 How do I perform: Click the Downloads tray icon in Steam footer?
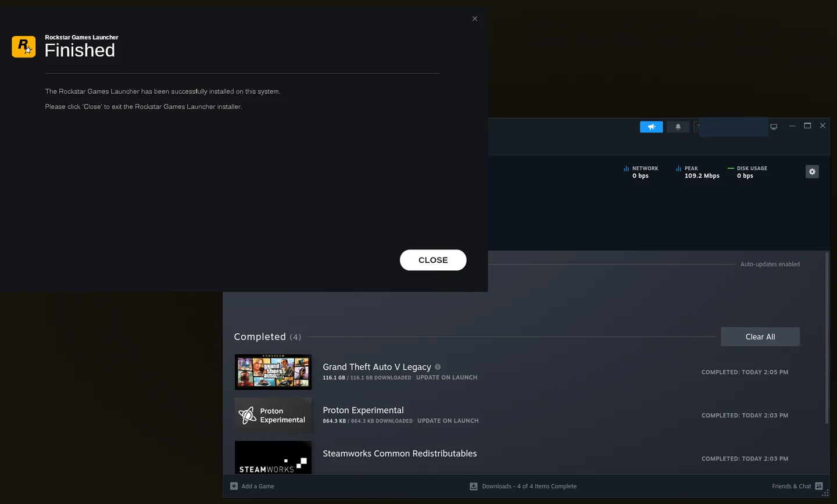474,487
